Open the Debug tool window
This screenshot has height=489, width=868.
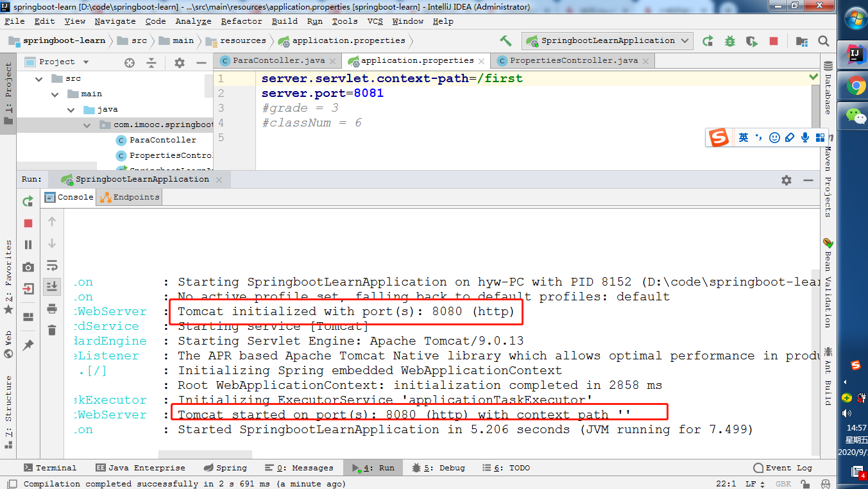pos(438,468)
